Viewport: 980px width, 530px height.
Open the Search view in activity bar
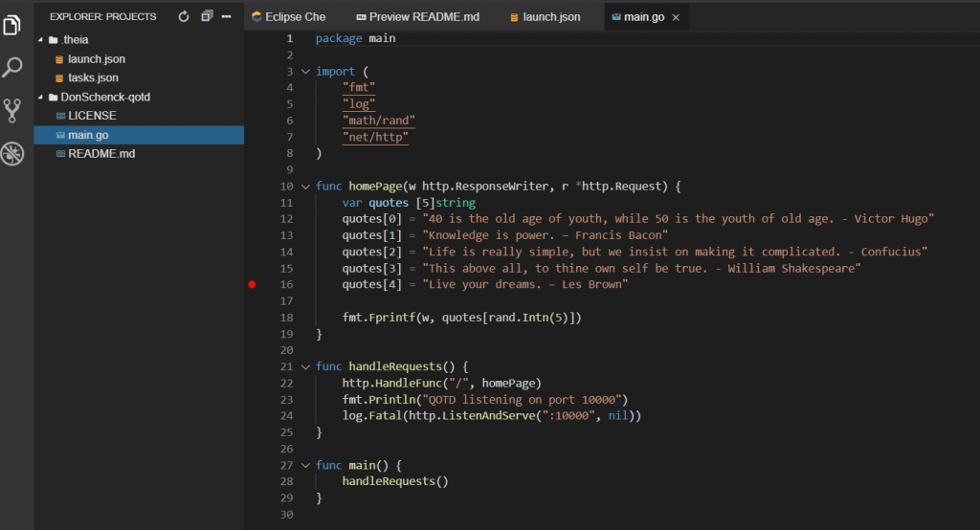click(x=12, y=67)
